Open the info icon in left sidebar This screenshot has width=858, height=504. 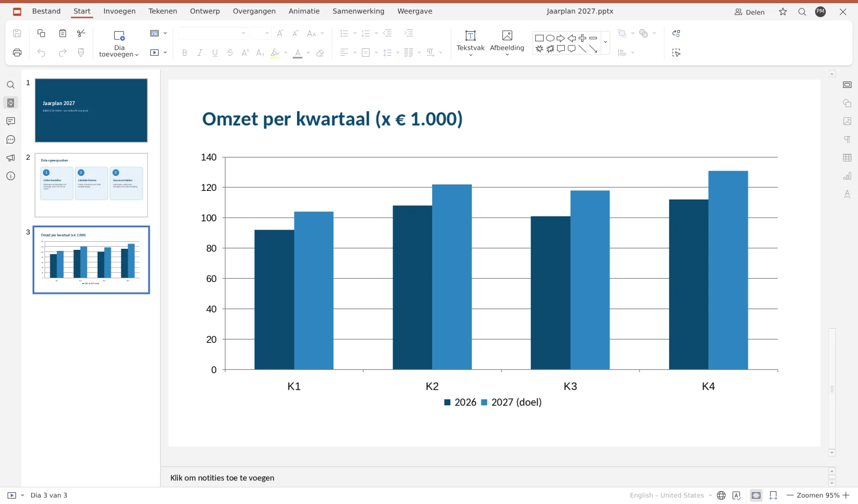coord(11,176)
